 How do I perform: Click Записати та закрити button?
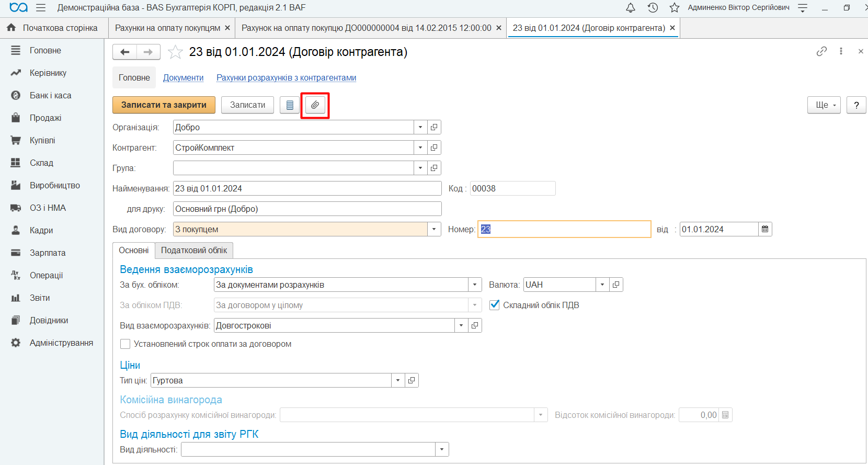coord(164,105)
